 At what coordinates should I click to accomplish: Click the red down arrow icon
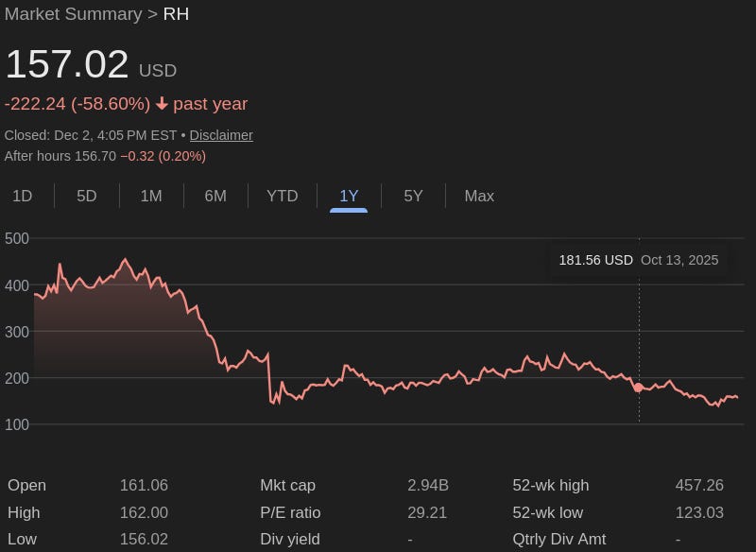click(x=162, y=104)
